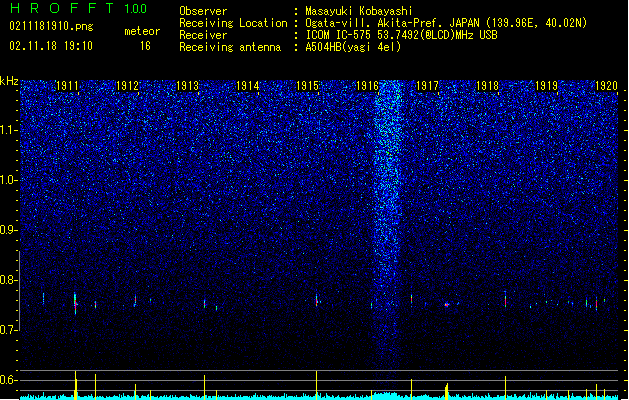The height and width of the screenshot is (400, 629).
Task: Click the 'Receiving antenna' label
Action: (230, 47)
